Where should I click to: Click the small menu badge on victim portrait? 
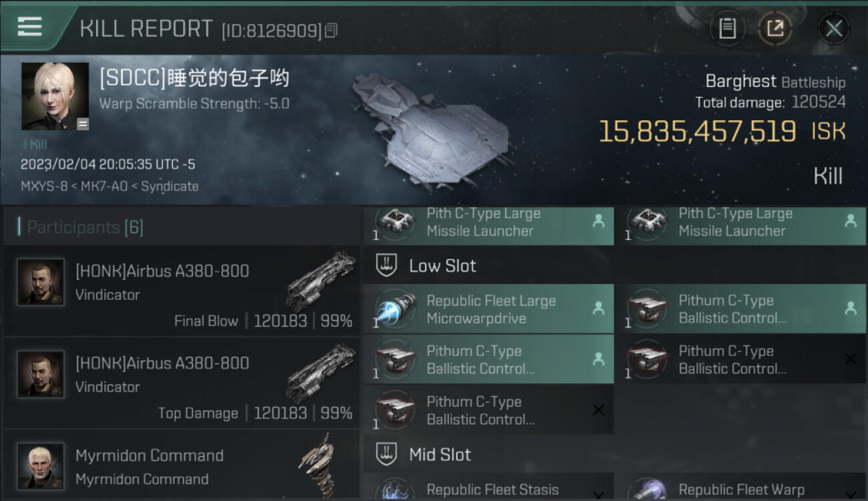[x=83, y=124]
